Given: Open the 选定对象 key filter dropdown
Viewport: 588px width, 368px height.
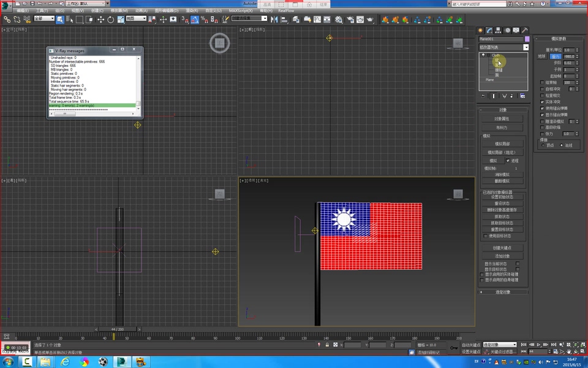Looking at the screenshot, I should click(x=500, y=345).
